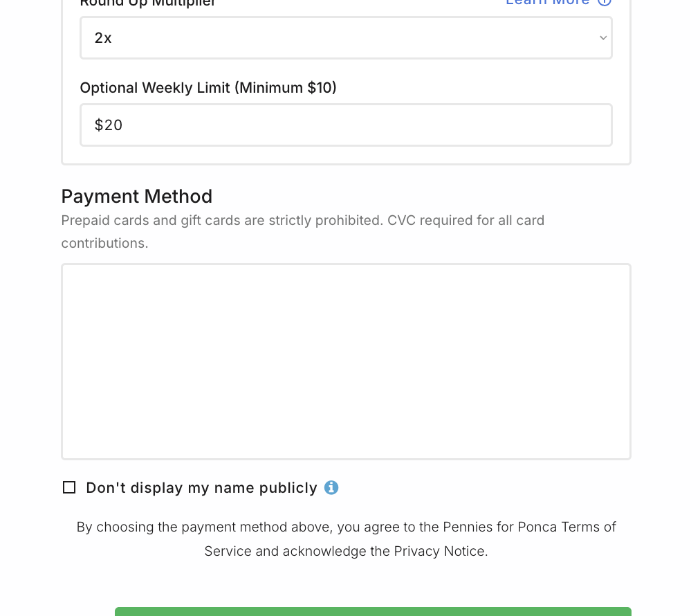This screenshot has height=616, width=700.
Task: Click the info icon beside Learn More
Action: pyautogui.click(x=605, y=2)
